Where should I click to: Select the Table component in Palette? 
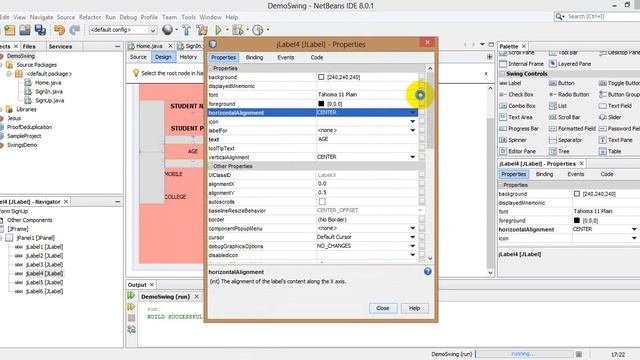(610, 151)
